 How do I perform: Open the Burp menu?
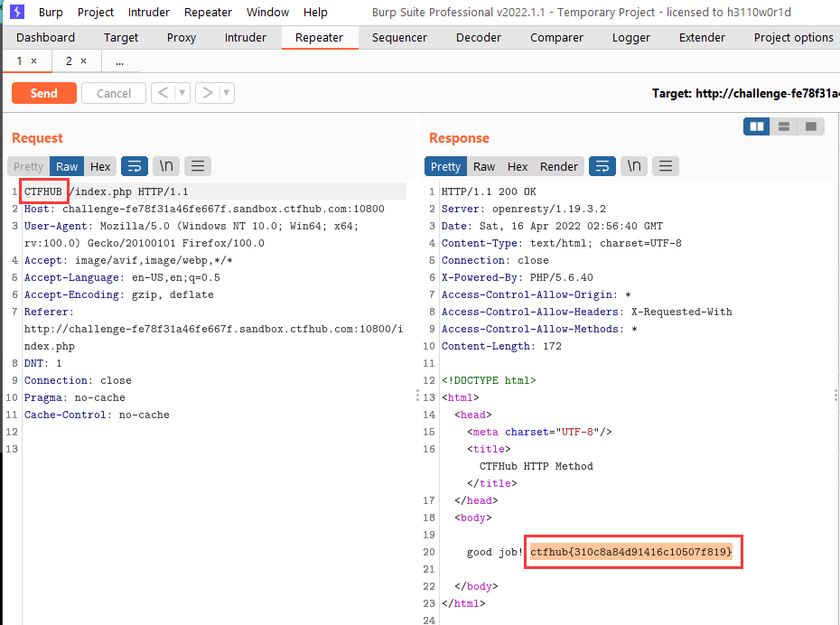51,13
